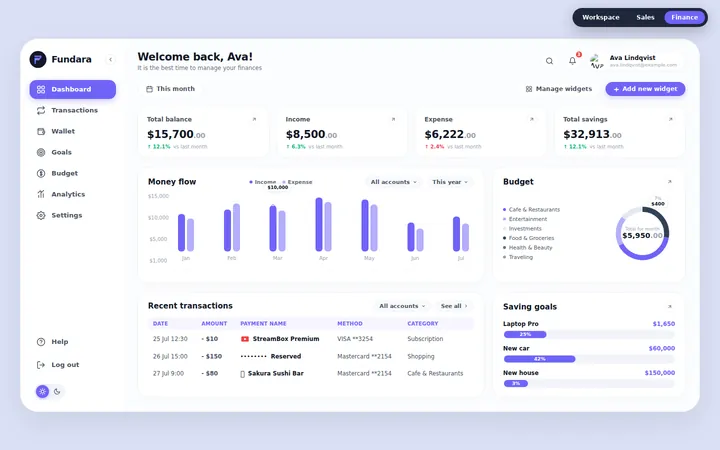The image size is (720, 450).
Task: Click the Fundara logo icon
Action: pos(38,59)
